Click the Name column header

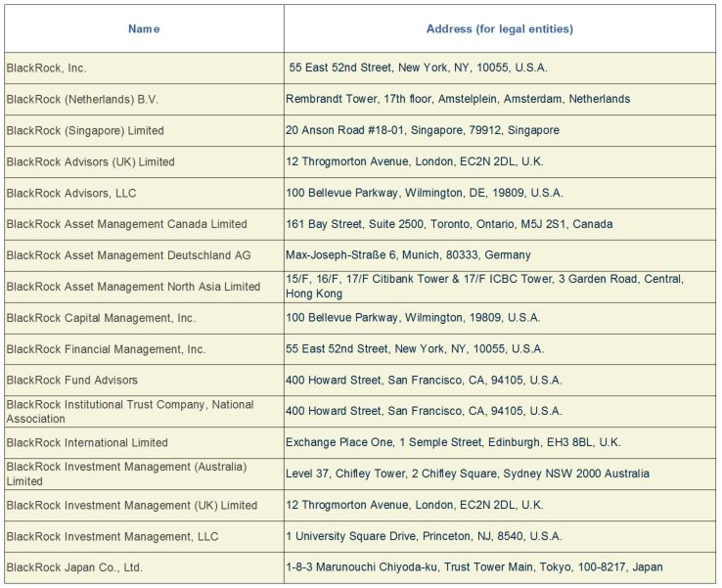144,29
